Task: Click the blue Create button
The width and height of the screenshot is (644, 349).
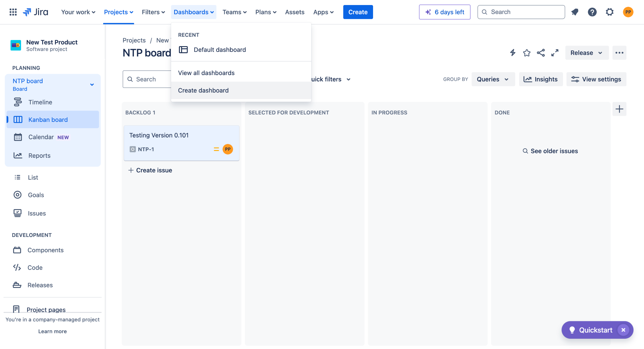Action: pyautogui.click(x=358, y=12)
